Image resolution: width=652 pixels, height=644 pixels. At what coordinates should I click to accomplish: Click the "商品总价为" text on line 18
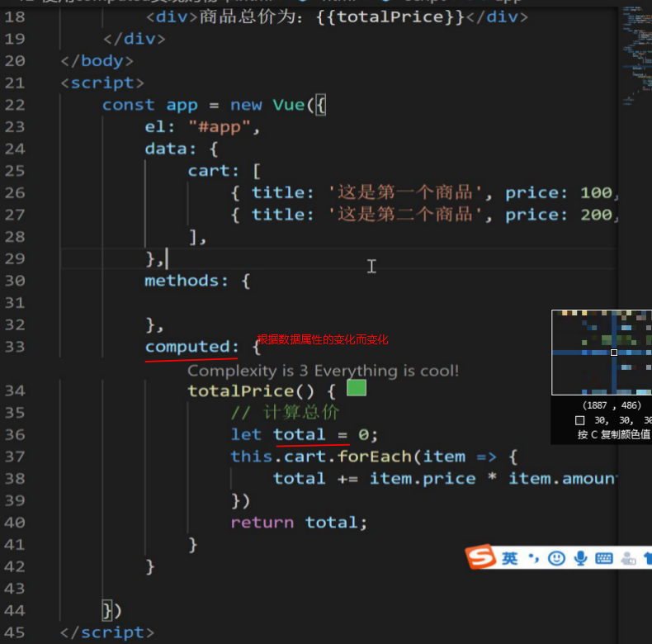pos(248,17)
